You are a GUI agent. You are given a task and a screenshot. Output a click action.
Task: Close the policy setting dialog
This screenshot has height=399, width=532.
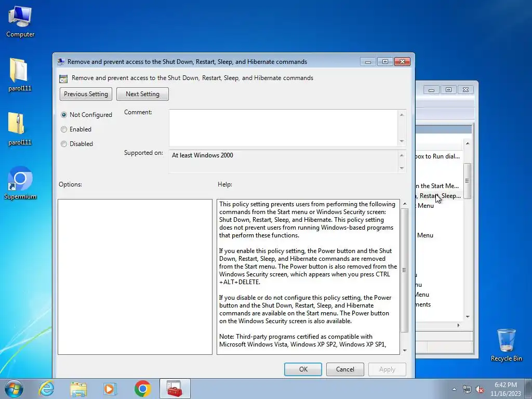click(403, 61)
